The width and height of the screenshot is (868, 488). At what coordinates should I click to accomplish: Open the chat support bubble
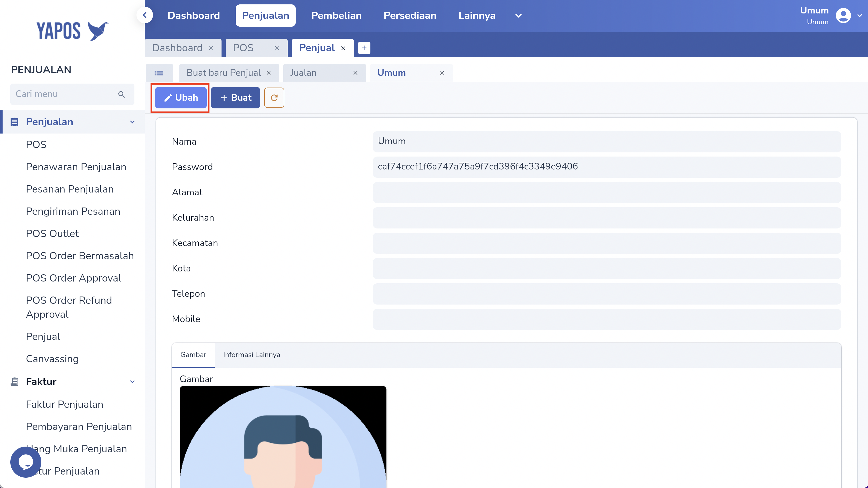click(26, 462)
